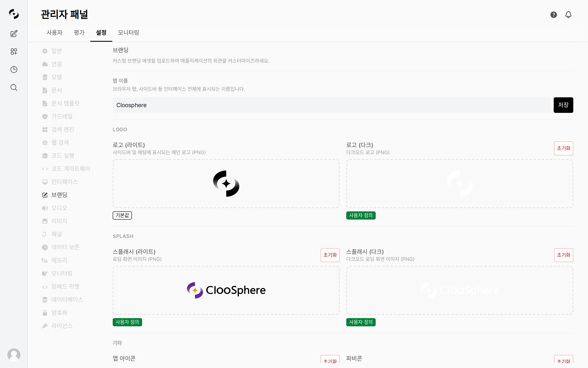Open the apps grid icon in rail
Viewport: 588px width, 368px height.
pyautogui.click(x=14, y=51)
